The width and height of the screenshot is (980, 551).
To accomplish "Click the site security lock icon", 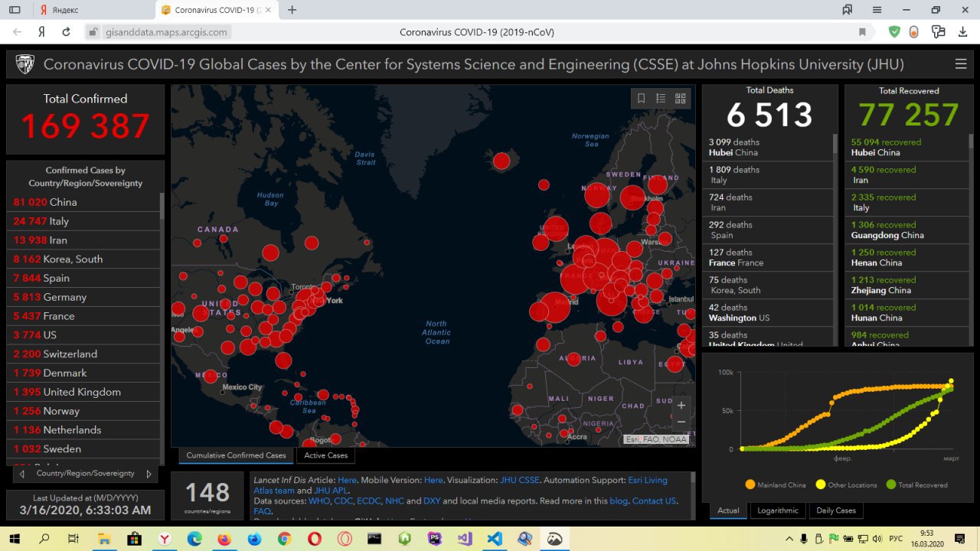I will 93,32.
